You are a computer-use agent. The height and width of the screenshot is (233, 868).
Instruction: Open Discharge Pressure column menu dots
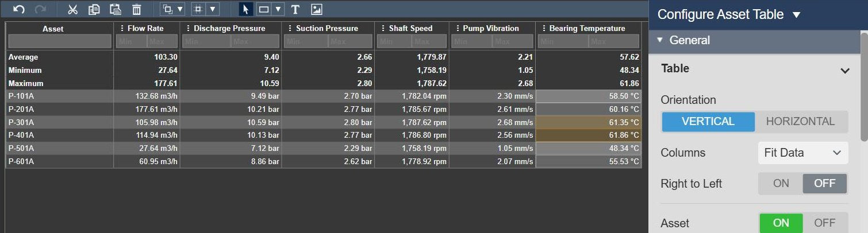pos(188,28)
